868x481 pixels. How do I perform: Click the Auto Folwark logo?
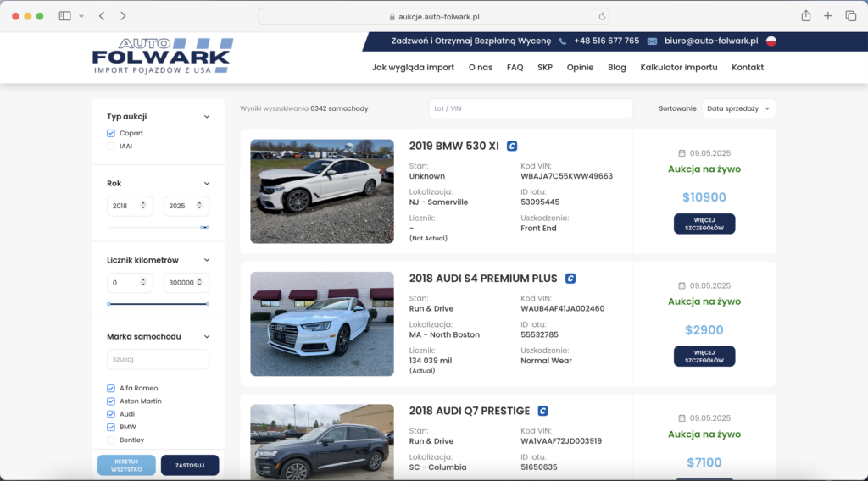[162, 56]
